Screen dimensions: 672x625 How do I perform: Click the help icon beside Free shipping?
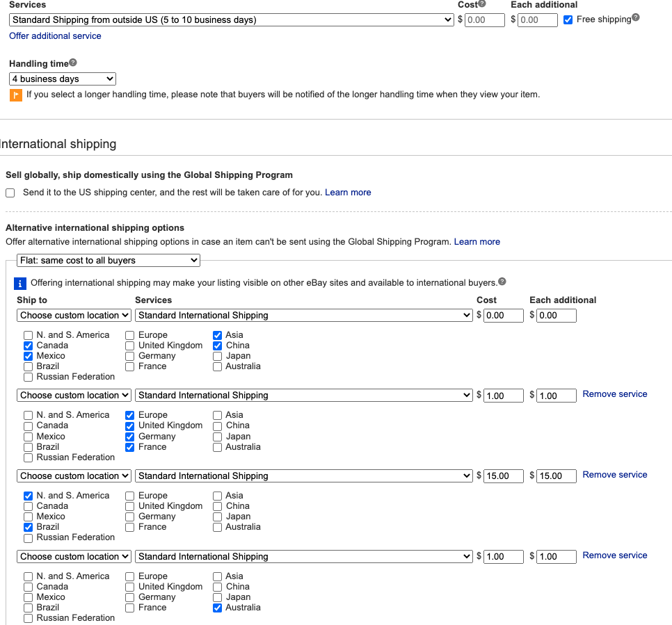click(635, 18)
